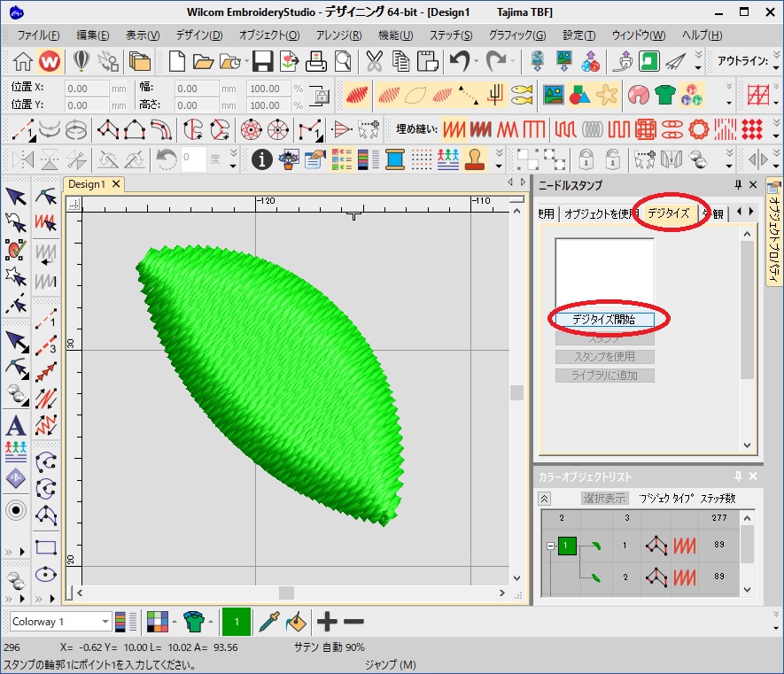Screen dimensions: 784x674
Task: Click the Home icon in toolbar
Action: point(23,61)
